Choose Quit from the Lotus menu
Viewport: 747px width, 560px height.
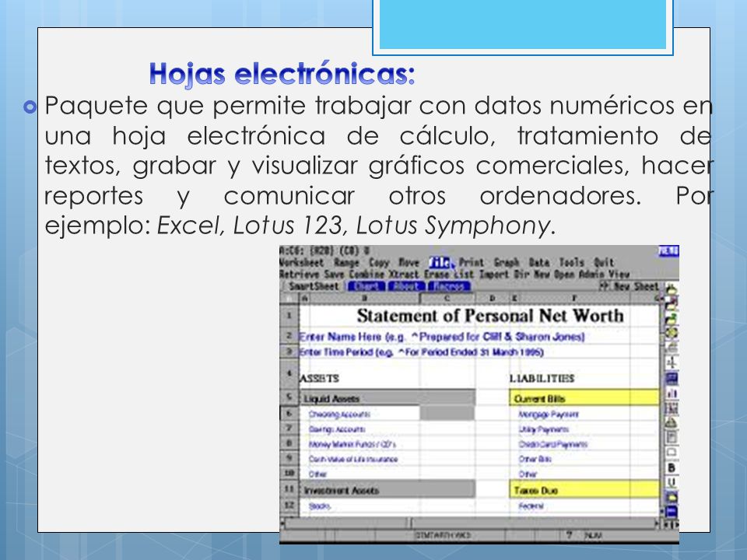click(604, 262)
